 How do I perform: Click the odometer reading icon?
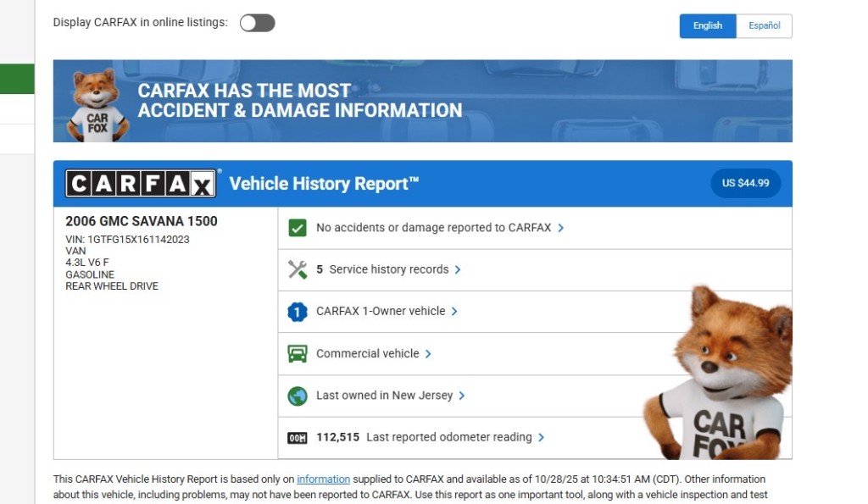[x=297, y=438]
